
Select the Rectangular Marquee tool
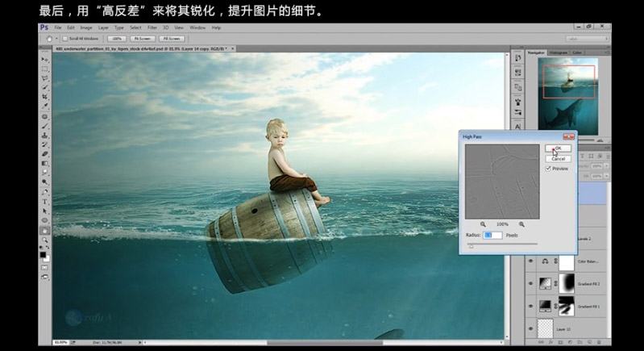[x=45, y=69]
